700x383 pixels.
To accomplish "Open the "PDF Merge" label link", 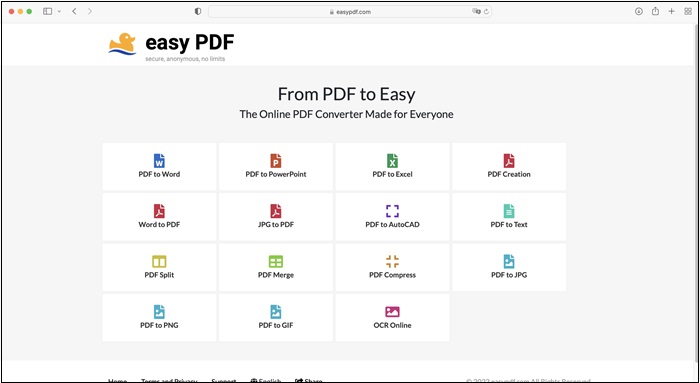I will [x=276, y=275].
